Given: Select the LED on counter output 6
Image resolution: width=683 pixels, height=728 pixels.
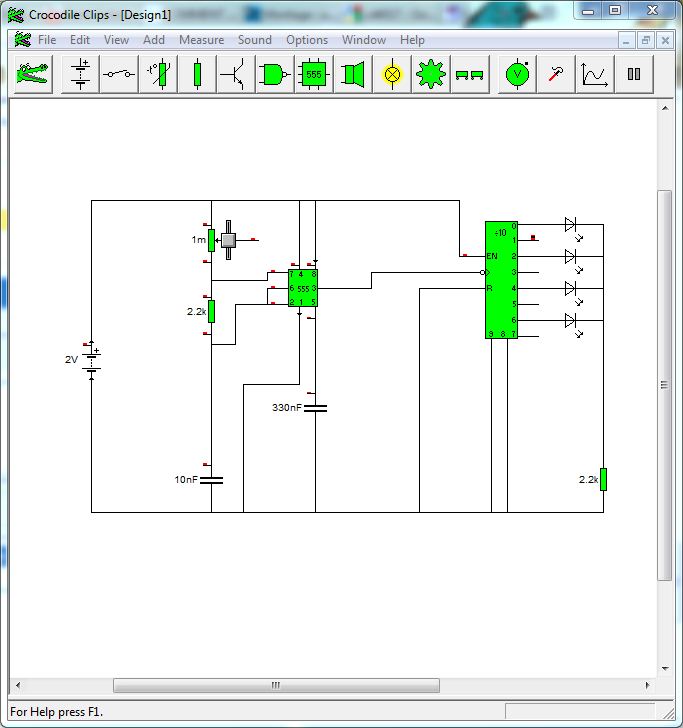Looking at the screenshot, I should click(570, 320).
